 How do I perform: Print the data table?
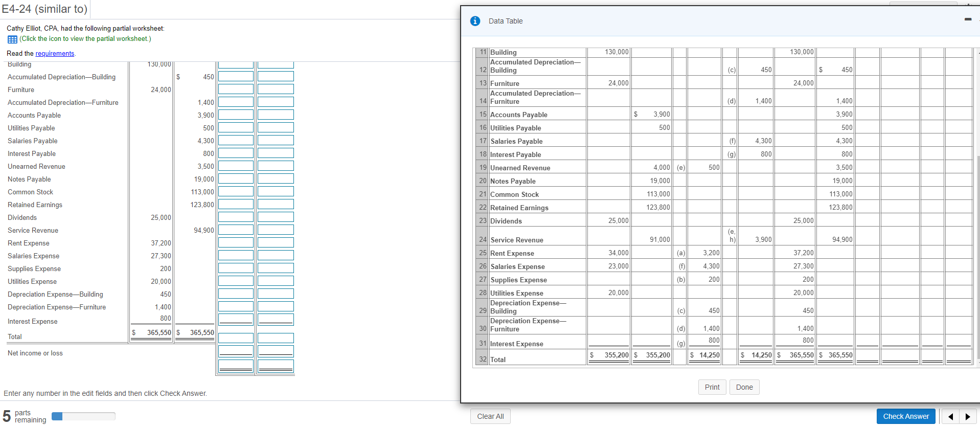coord(712,387)
